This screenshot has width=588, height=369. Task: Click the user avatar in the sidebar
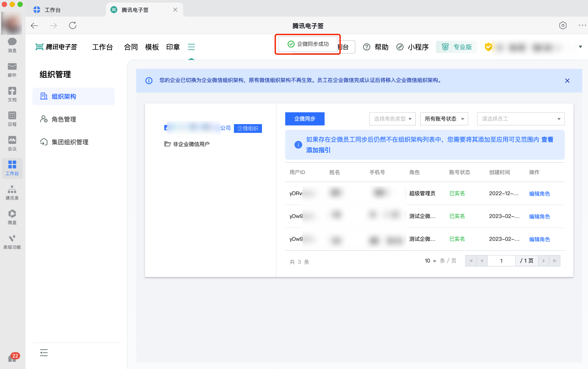(x=12, y=23)
